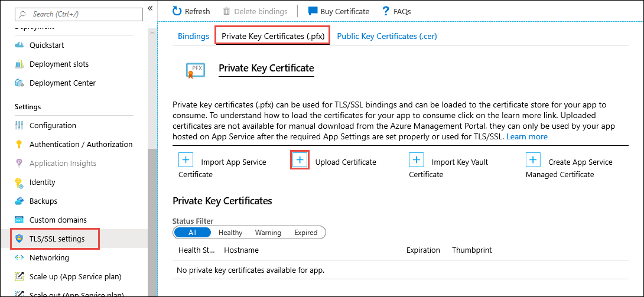Screen dimensions: 644x297
Task: Click the plus icon for Upload Certificate
Action: [x=300, y=160]
